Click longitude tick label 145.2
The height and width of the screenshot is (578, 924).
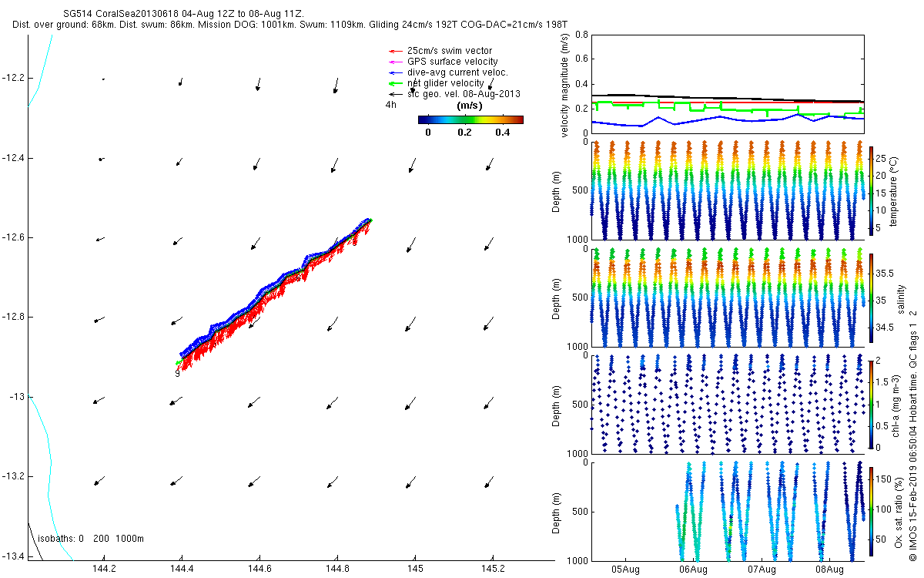pyautogui.click(x=493, y=569)
